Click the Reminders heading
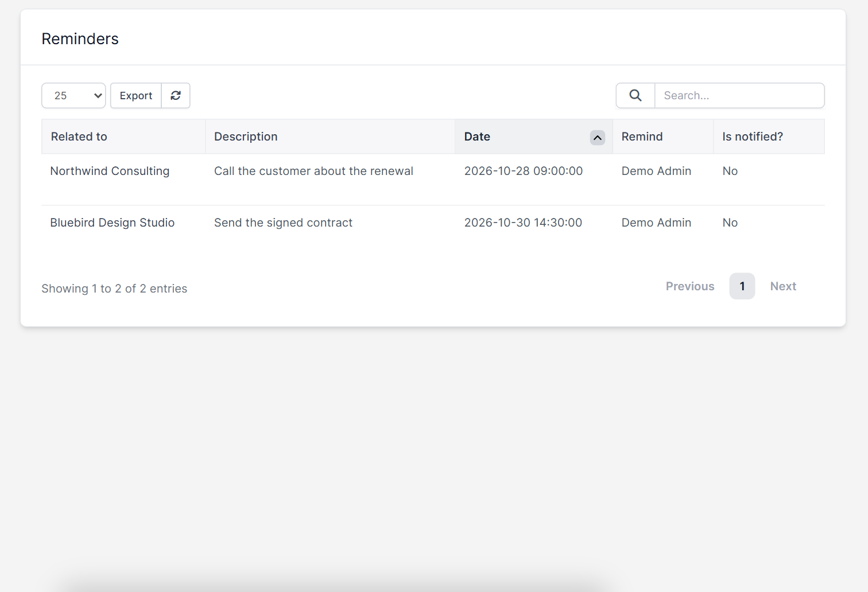Viewport: 868px width, 592px height. click(80, 38)
